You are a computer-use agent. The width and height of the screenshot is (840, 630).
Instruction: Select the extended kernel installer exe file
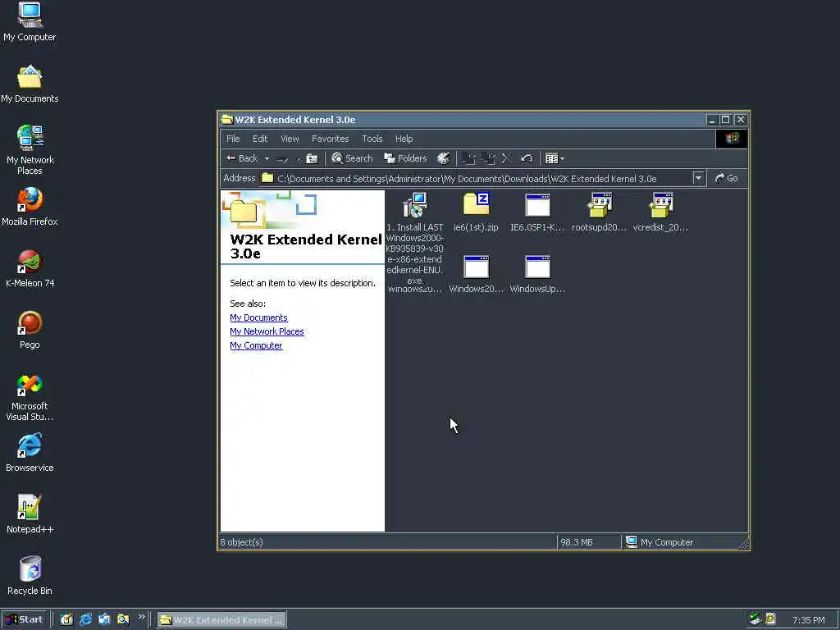pyautogui.click(x=415, y=205)
